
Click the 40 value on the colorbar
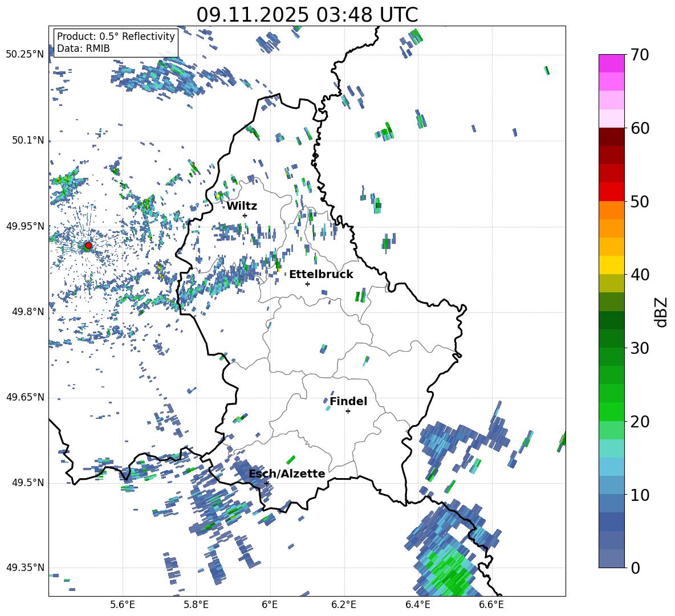click(x=640, y=275)
